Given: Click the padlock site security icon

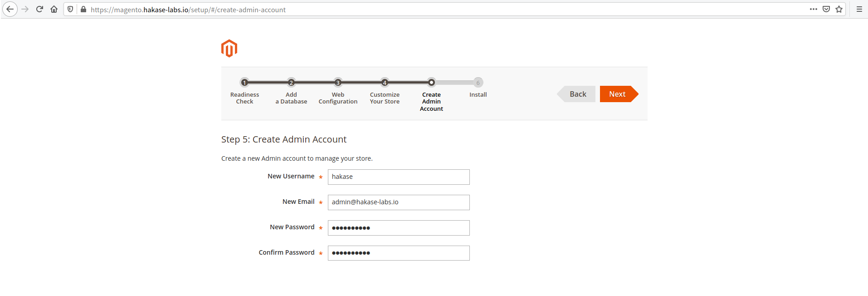Looking at the screenshot, I should pyautogui.click(x=83, y=9).
